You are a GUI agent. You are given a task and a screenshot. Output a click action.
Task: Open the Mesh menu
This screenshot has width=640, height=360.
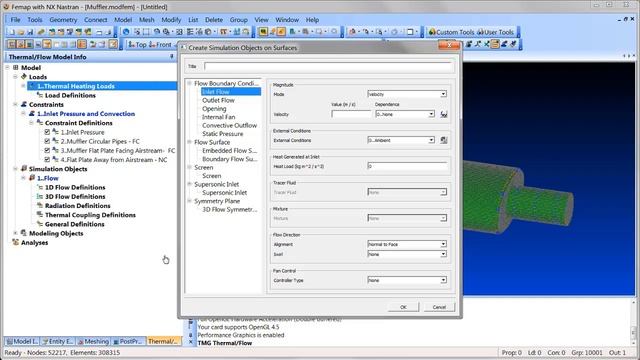147,20
